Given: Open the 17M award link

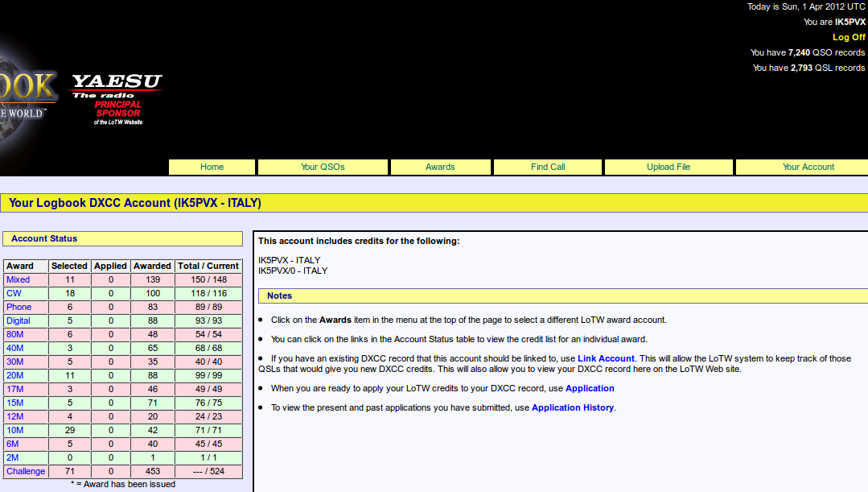Looking at the screenshot, I should click(x=15, y=390).
